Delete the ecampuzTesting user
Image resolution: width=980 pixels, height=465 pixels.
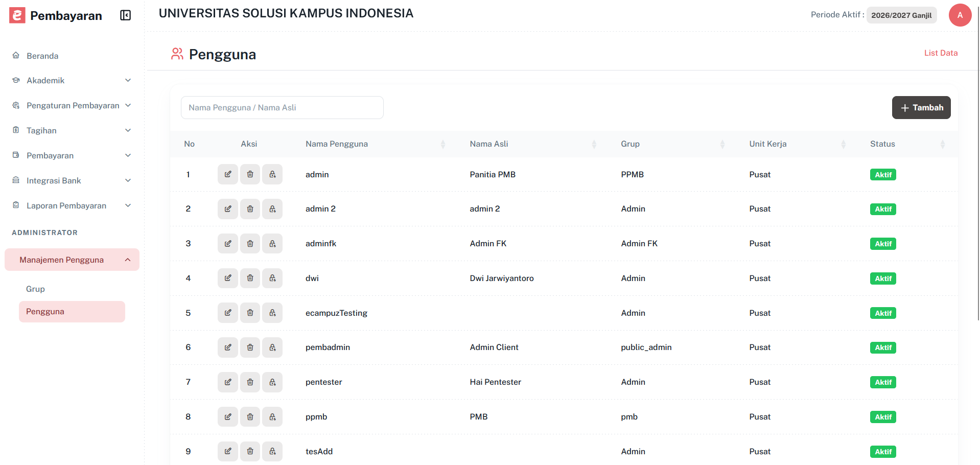tap(250, 313)
